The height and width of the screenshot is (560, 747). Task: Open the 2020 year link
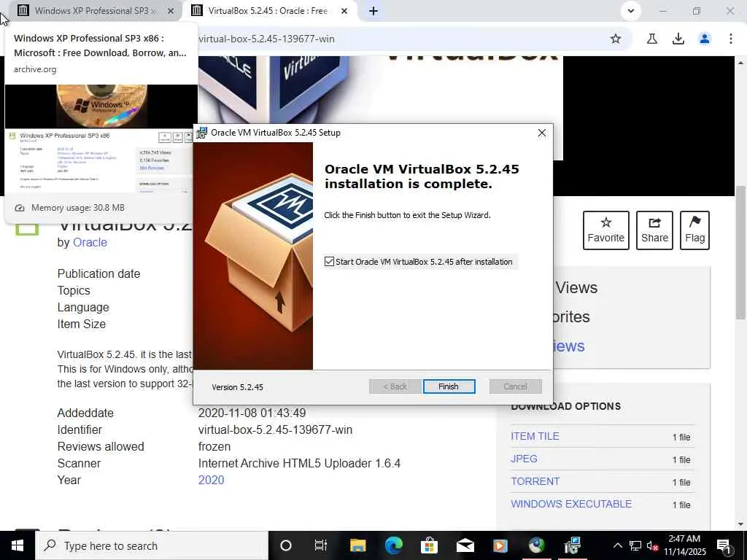click(211, 480)
